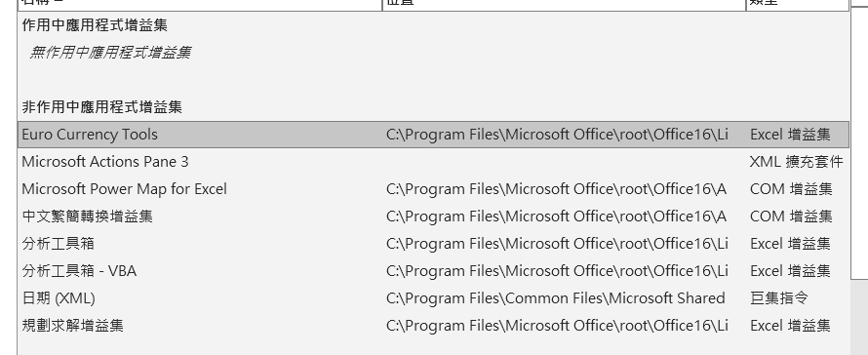Pick the 分析工具箱 add-in row
This screenshot has width=868, height=355.
[x=433, y=243]
